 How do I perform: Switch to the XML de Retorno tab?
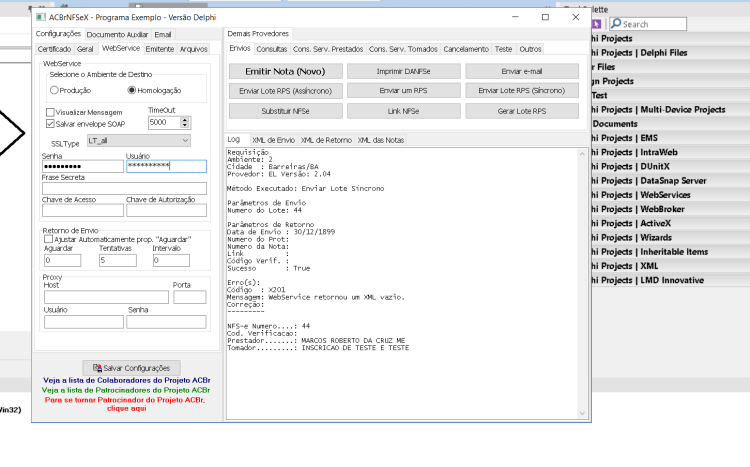click(326, 140)
